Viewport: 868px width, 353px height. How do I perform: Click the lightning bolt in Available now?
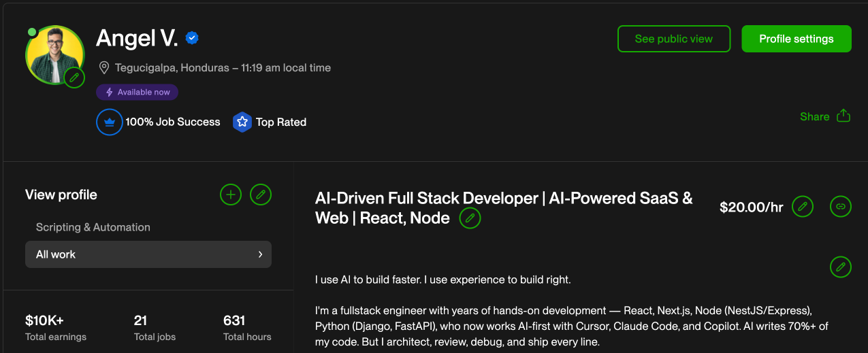click(110, 92)
